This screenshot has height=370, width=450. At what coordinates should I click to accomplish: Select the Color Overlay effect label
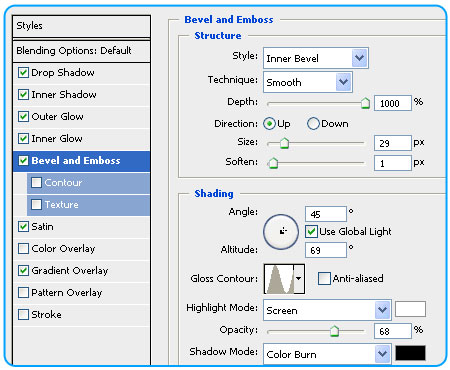[x=63, y=248]
